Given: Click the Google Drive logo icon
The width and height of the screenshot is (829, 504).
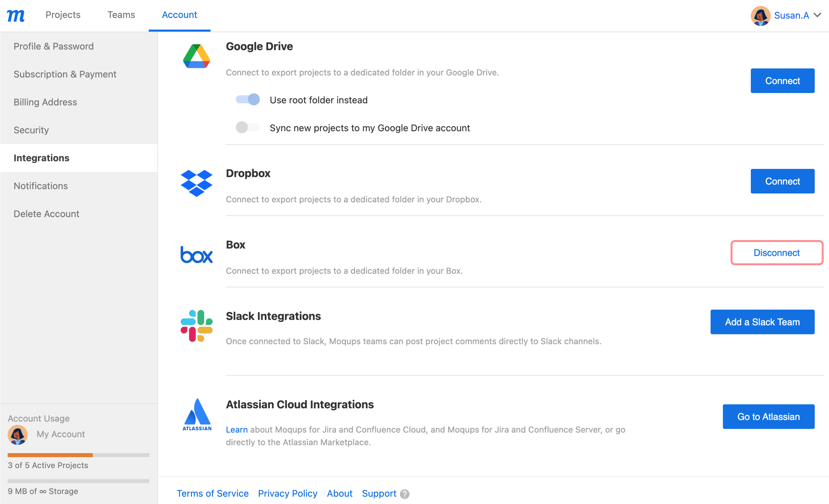Looking at the screenshot, I should click(x=197, y=56).
